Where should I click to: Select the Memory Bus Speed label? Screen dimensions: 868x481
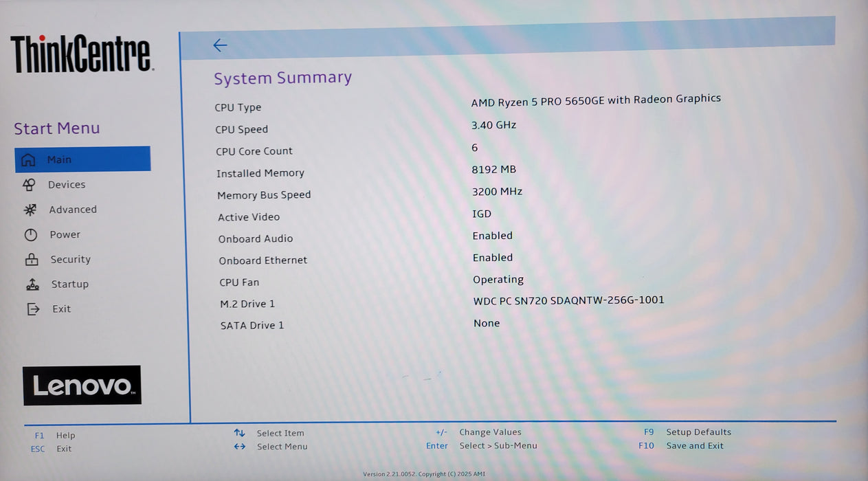pos(264,195)
